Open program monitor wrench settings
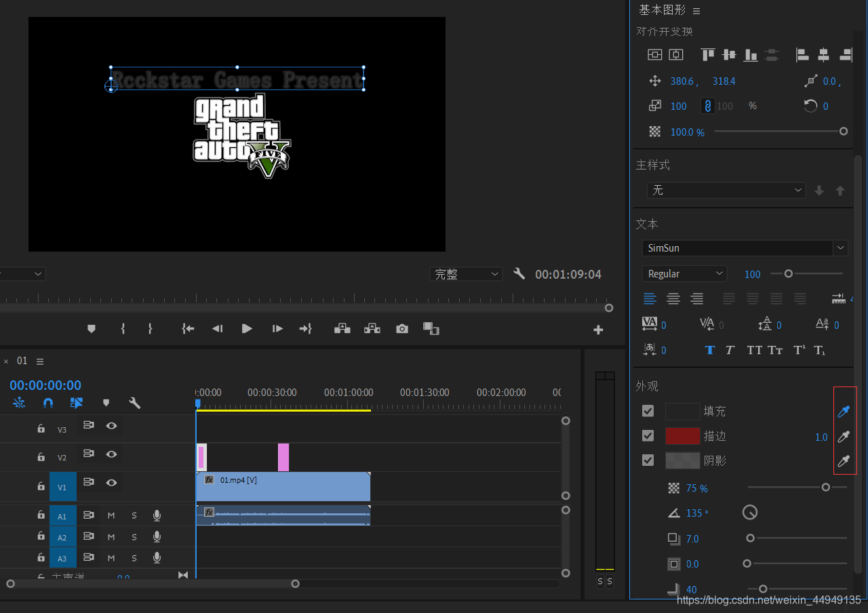The height and width of the screenshot is (613, 868). click(x=519, y=273)
